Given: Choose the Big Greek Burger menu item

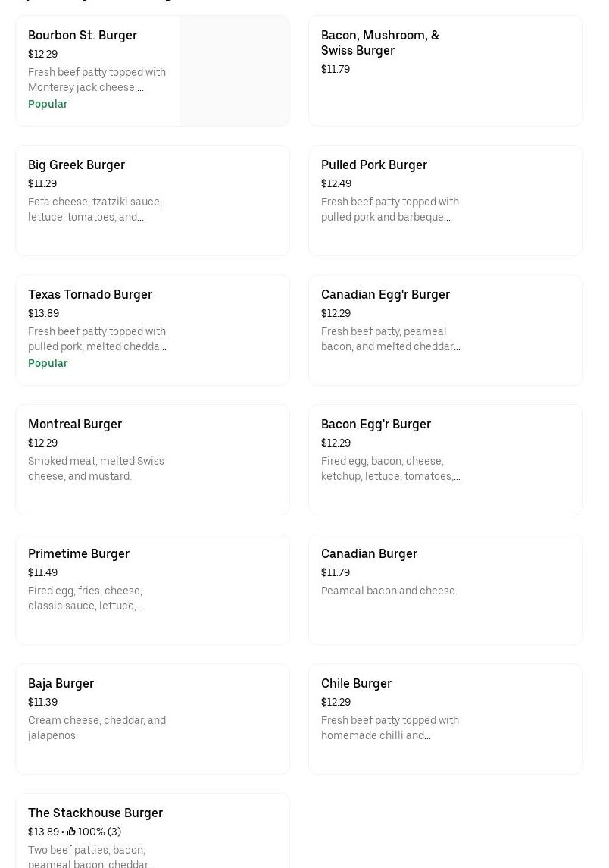Looking at the screenshot, I should (x=152, y=200).
